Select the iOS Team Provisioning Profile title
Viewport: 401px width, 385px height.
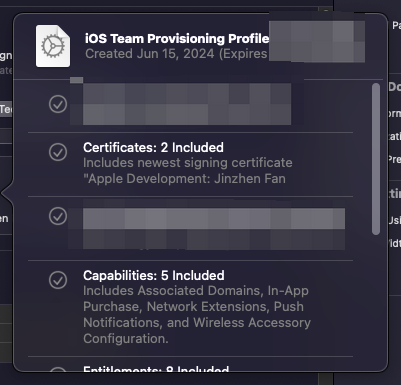click(177, 39)
